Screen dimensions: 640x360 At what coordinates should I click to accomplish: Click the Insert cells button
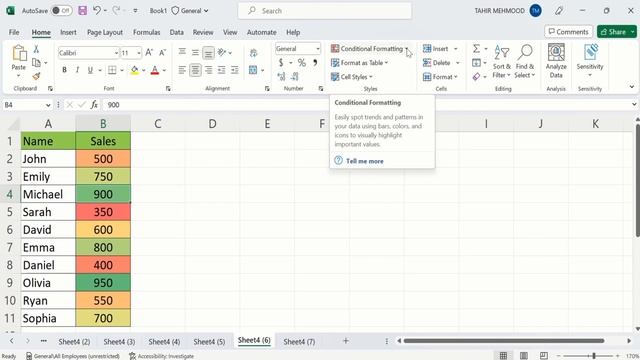point(436,49)
